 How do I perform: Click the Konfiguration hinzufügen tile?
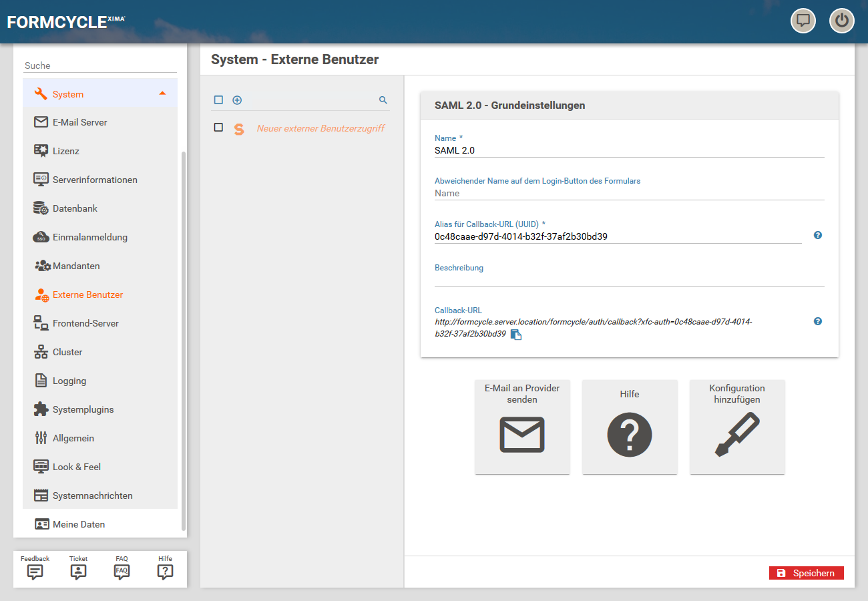click(x=737, y=427)
